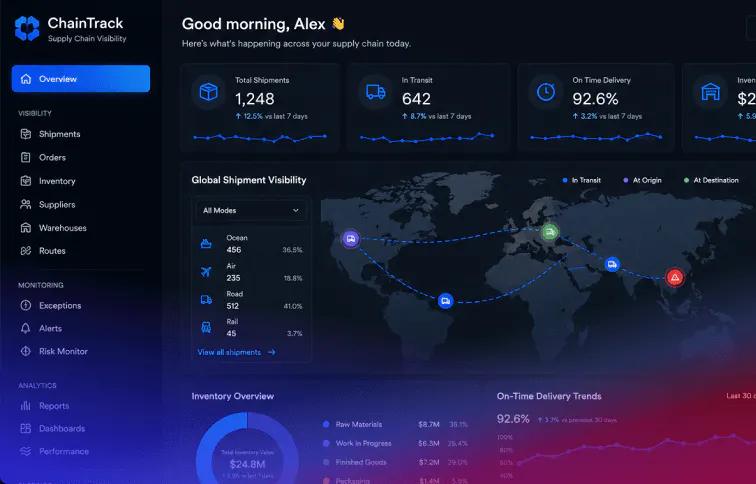The image size is (756, 484).
Task: Click the green At Destination map marker
Action: coord(550,232)
